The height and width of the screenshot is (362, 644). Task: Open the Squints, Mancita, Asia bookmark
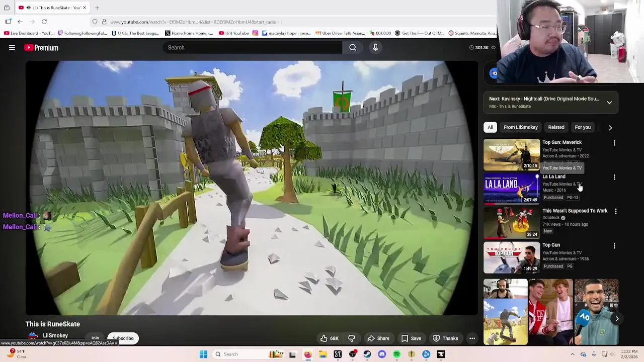pyautogui.click(x=471, y=33)
